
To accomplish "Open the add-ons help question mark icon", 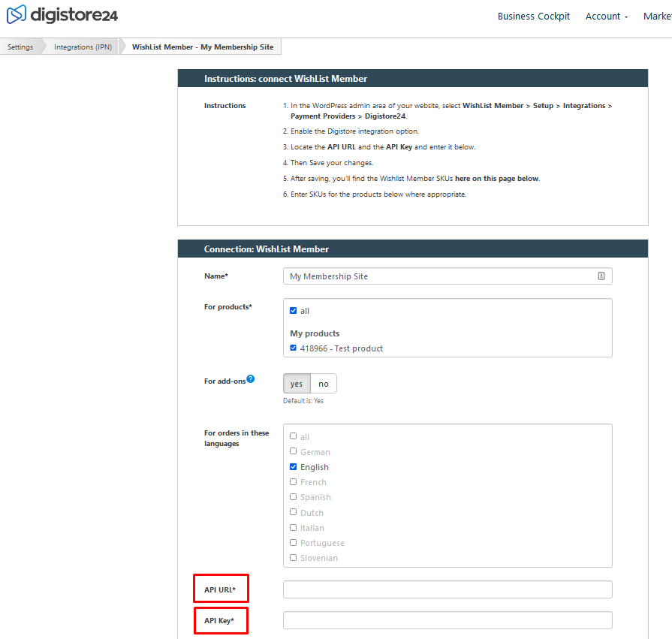I will click(x=251, y=379).
